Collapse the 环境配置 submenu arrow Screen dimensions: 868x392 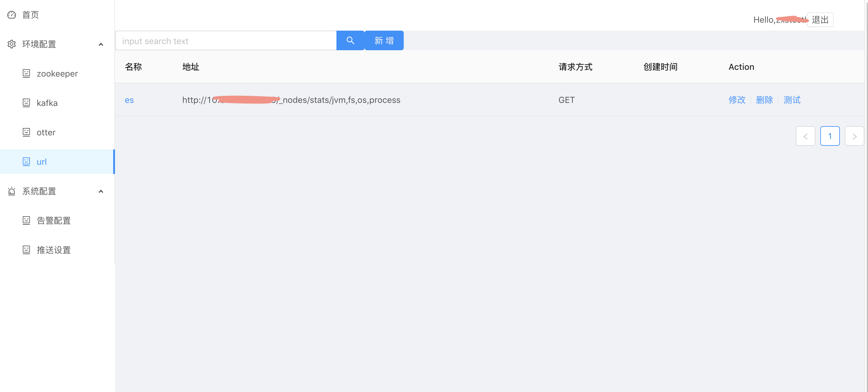101,44
